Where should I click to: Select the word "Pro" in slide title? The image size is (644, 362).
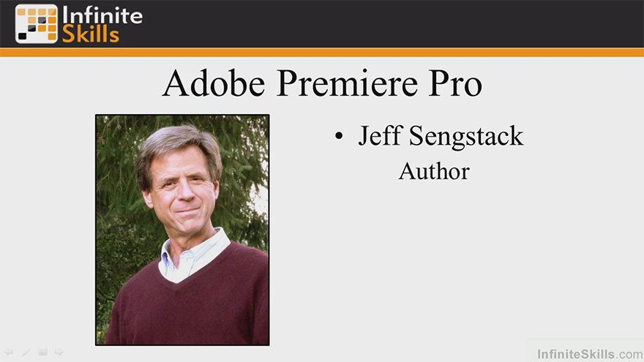[455, 83]
